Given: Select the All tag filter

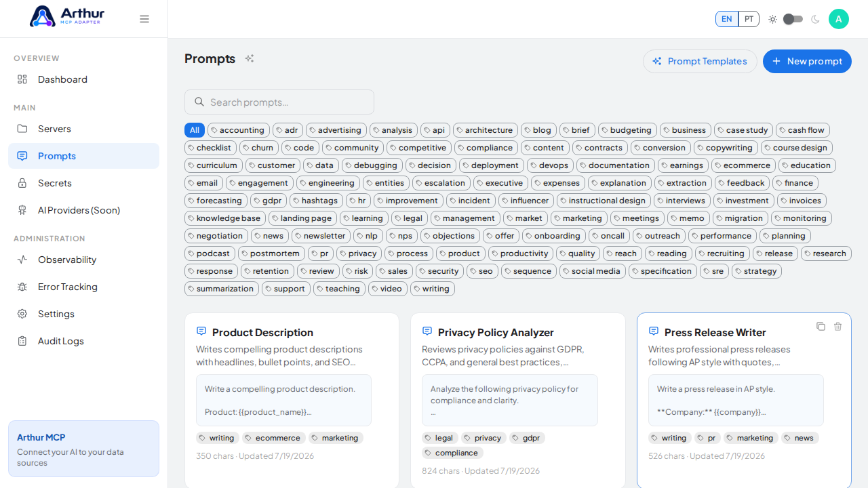Looking at the screenshot, I should (x=195, y=130).
